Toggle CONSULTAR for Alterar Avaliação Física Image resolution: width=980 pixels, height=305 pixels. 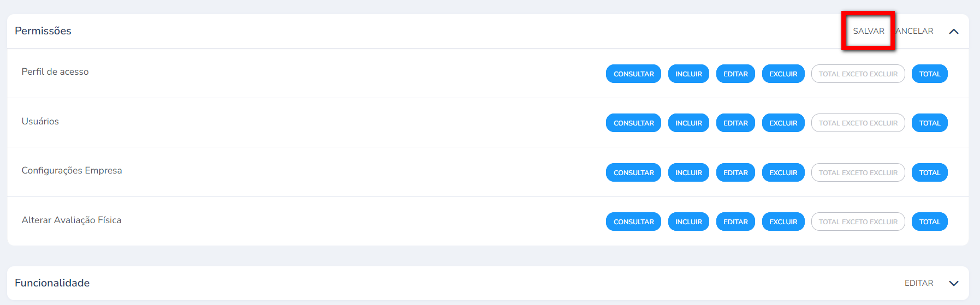click(x=633, y=222)
